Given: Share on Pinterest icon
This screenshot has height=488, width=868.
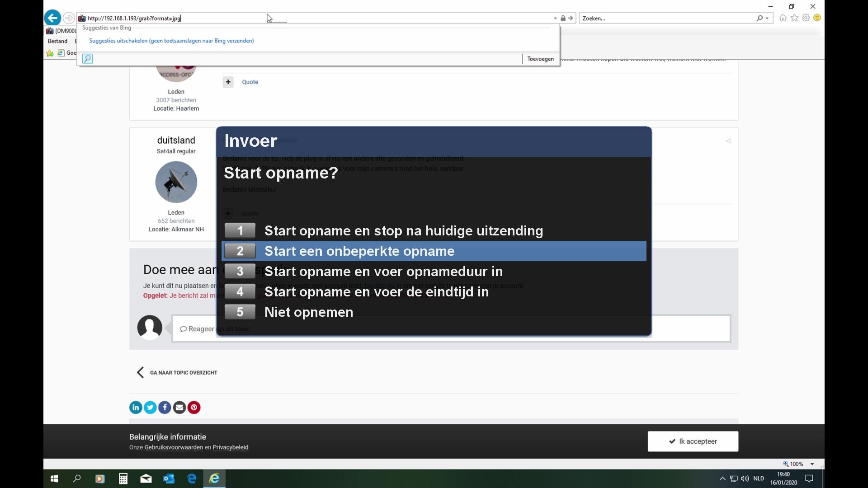Looking at the screenshot, I should [194, 408].
